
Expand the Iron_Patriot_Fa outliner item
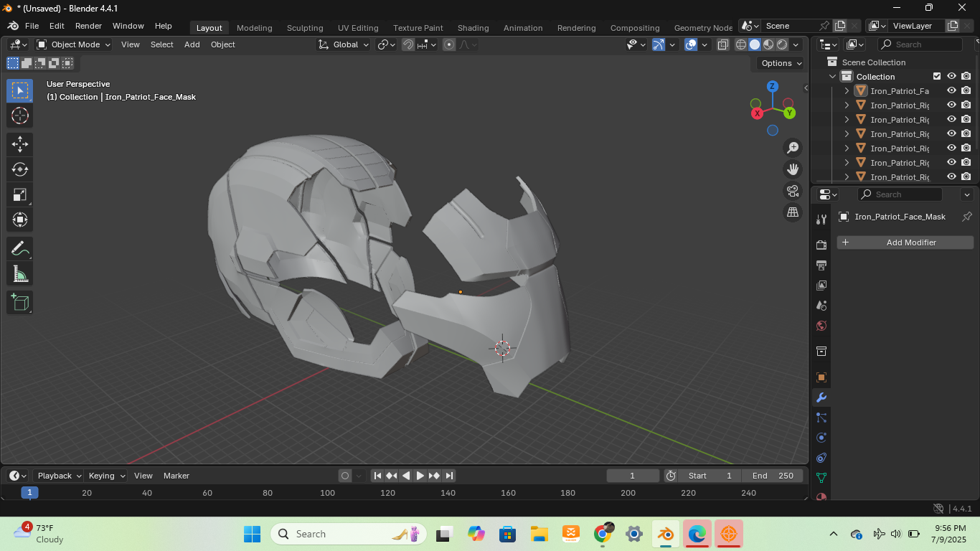coord(847,91)
